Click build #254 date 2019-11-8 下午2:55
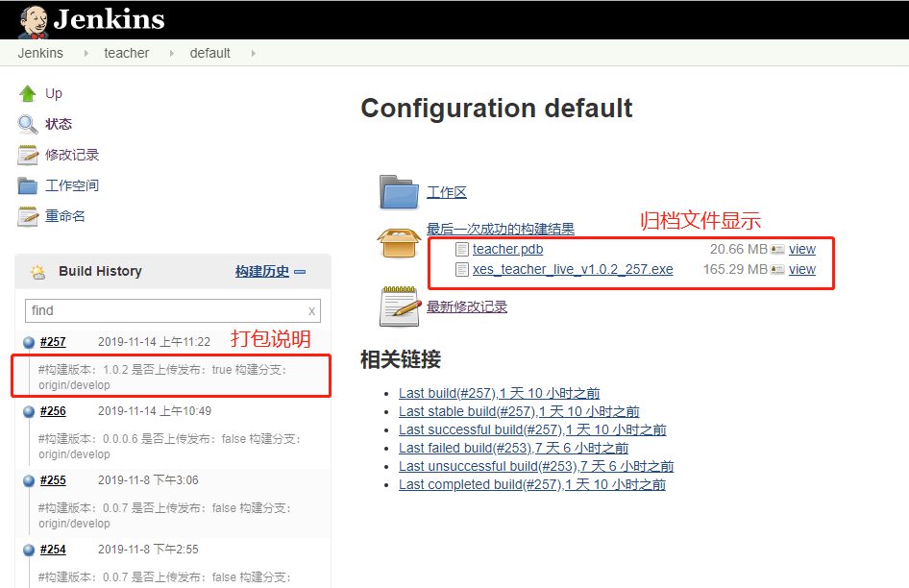The width and height of the screenshot is (909, 588). 148,550
